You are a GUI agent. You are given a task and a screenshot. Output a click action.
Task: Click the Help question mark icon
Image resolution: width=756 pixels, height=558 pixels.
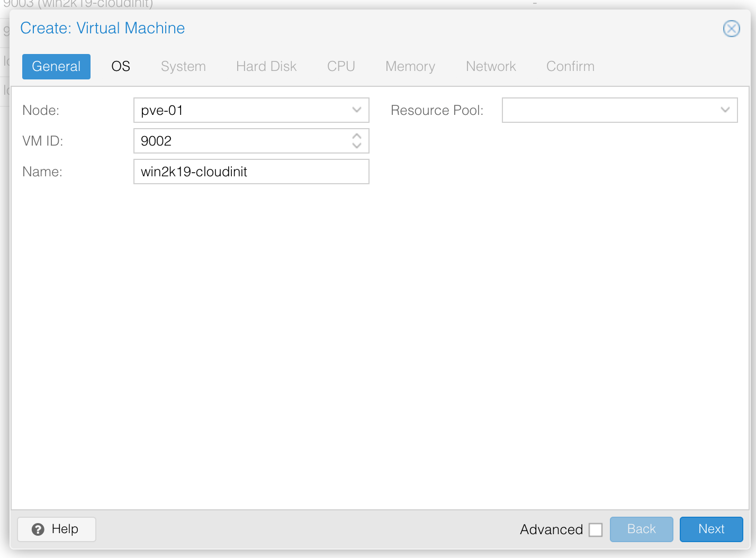(x=37, y=529)
